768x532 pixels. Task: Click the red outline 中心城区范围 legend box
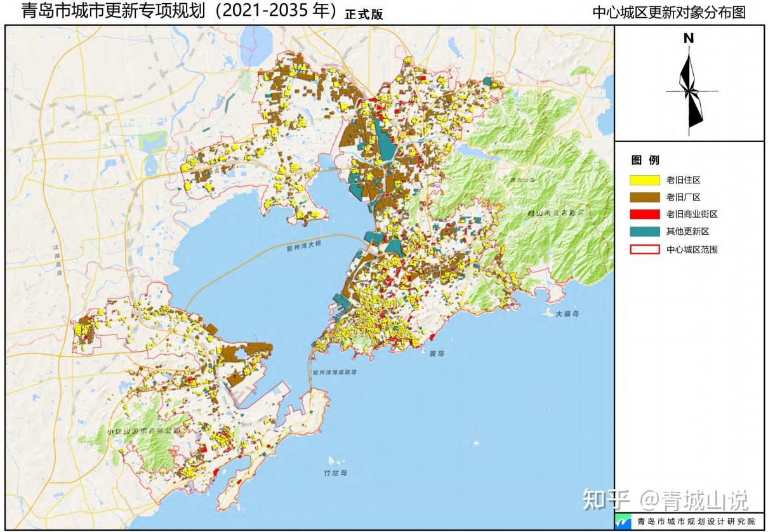coord(646,249)
